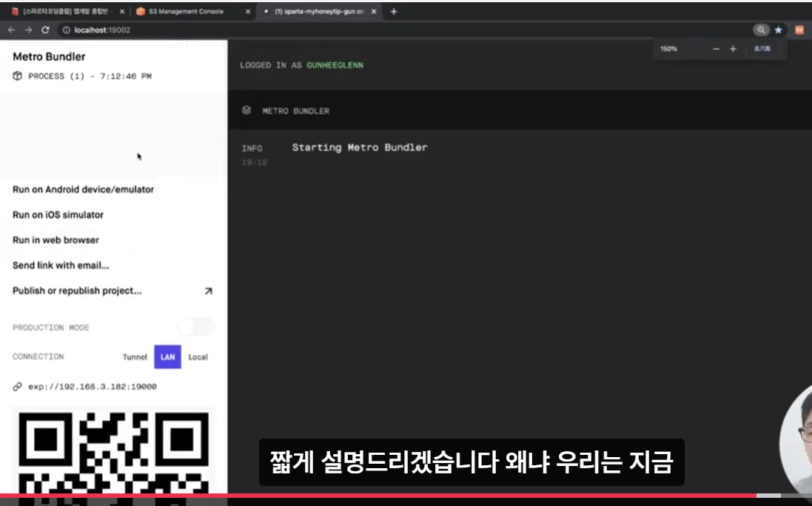Screen dimensions: 812x506
Task: Click the process cube icon
Action: [x=18, y=76]
